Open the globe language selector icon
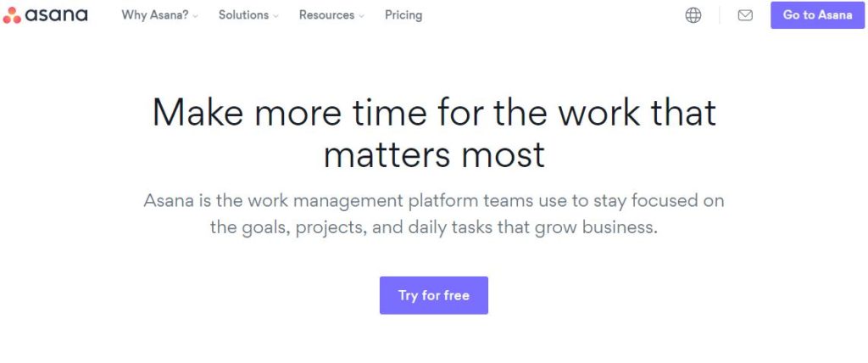 coord(693,15)
